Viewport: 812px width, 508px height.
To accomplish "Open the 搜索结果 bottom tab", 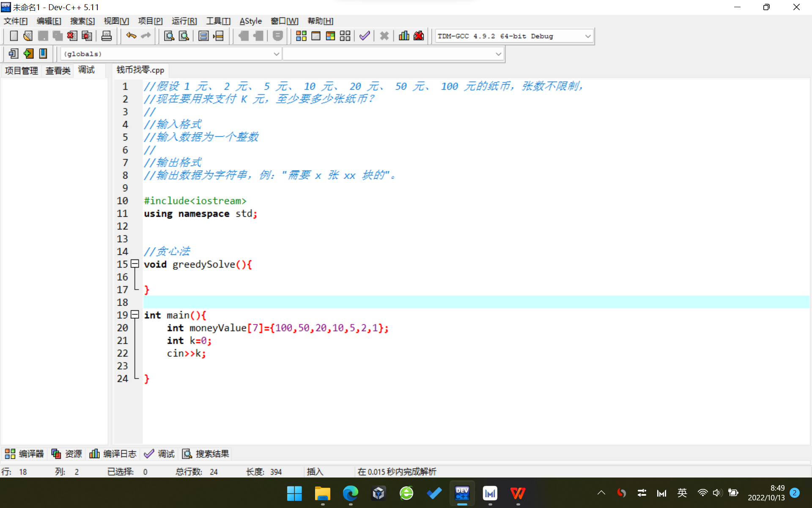I will 206,454.
